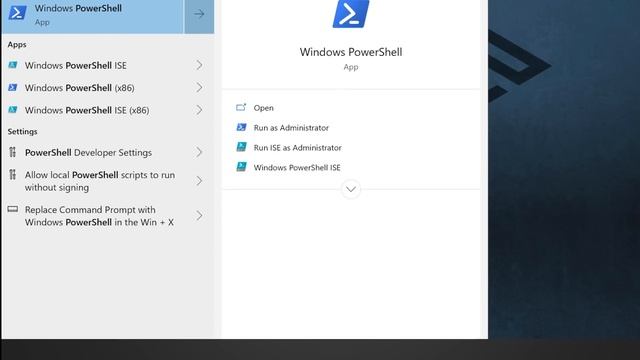Expand options for Windows PowerShell ISE
Image resolution: width=640 pixels, height=360 pixels.
[199, 65]
